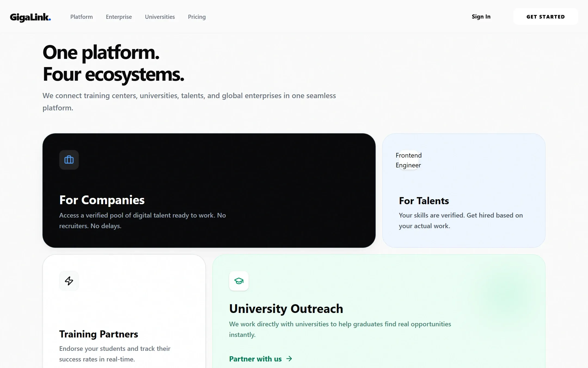Click the lightning bolt icon in Training Partners card
The image size is (588, 368).
point(69,281)
